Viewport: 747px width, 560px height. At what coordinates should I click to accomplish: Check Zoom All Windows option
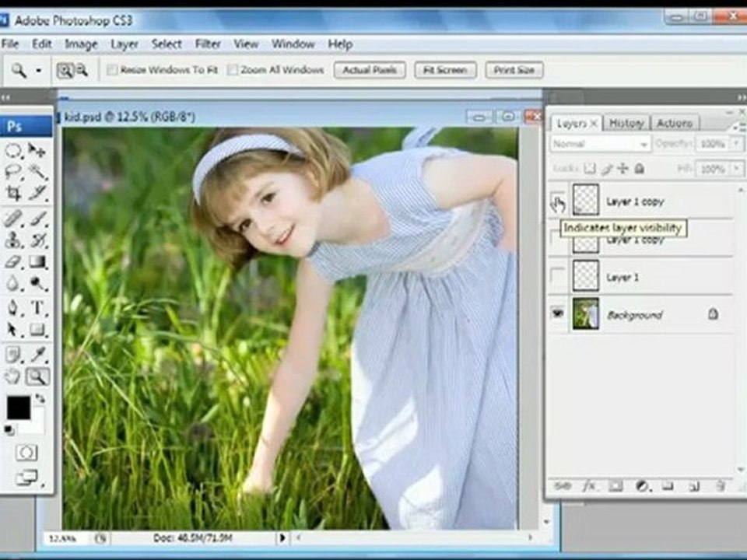[233, 70]
